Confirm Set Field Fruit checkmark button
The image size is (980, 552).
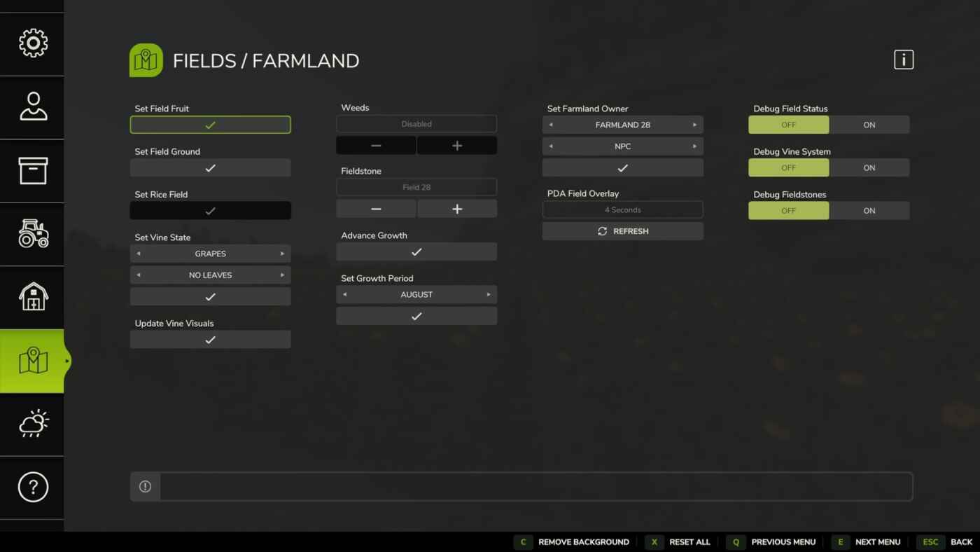click(210, 125)
